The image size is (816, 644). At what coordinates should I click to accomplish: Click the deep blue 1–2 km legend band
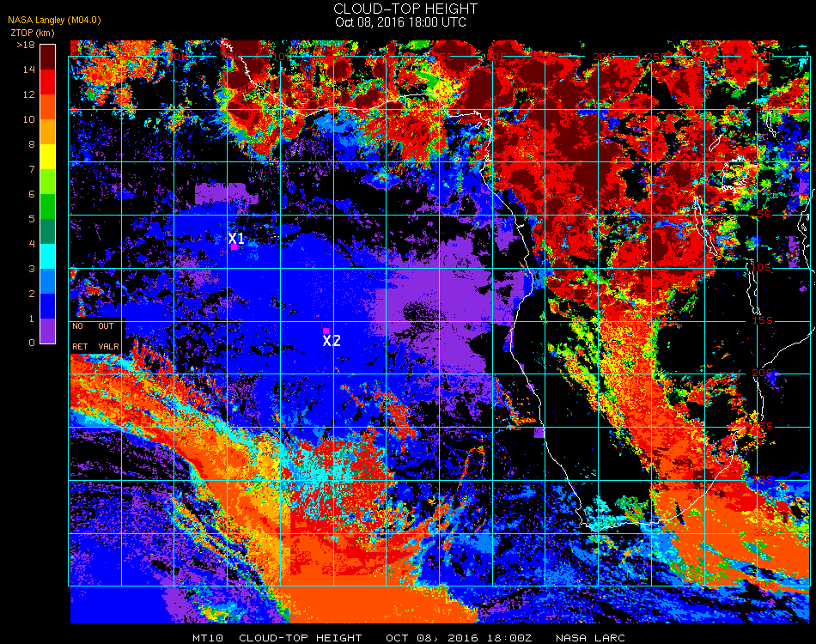click(47, 307)
